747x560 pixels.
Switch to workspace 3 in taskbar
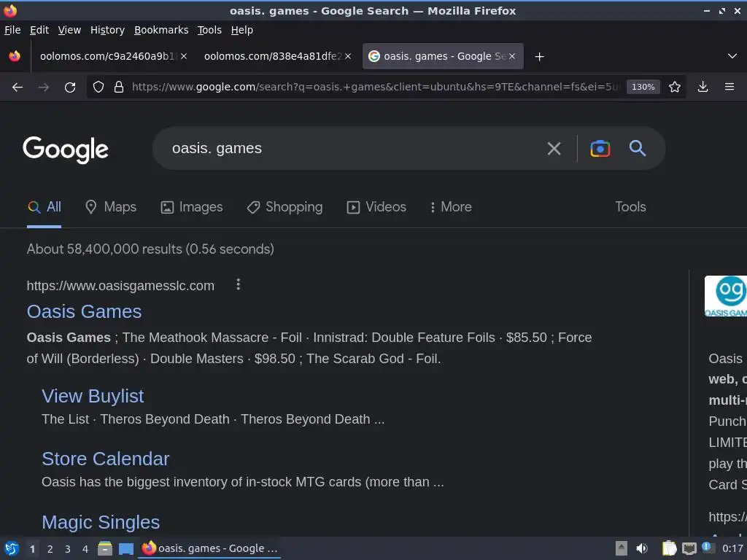(68, 549)
